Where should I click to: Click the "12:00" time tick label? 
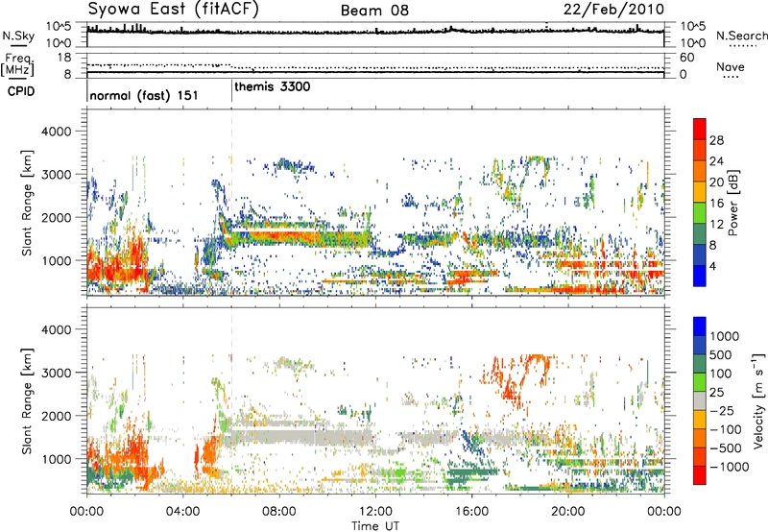375,512
